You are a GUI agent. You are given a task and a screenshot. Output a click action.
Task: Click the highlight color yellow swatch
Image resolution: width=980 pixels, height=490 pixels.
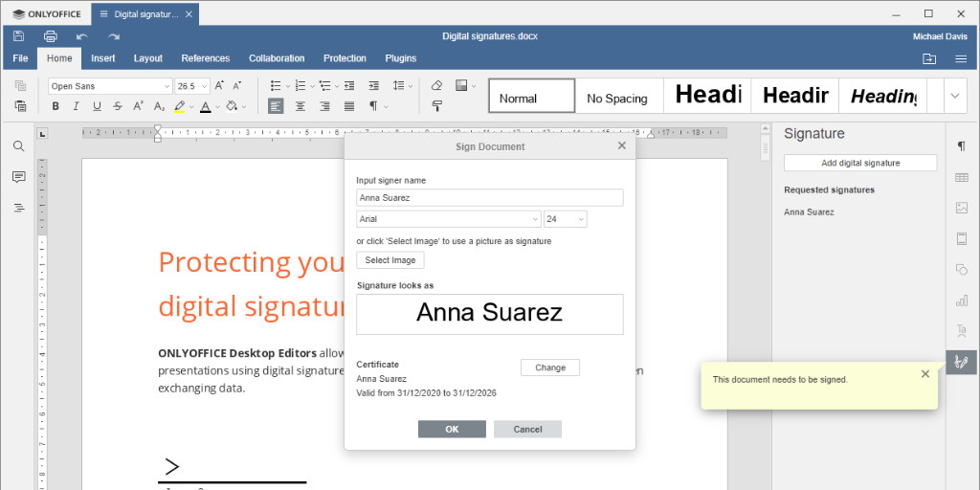click(x=179, y=106)
